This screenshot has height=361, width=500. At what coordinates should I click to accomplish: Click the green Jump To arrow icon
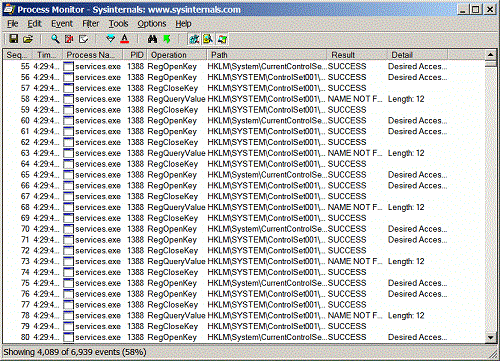point(167,39)
